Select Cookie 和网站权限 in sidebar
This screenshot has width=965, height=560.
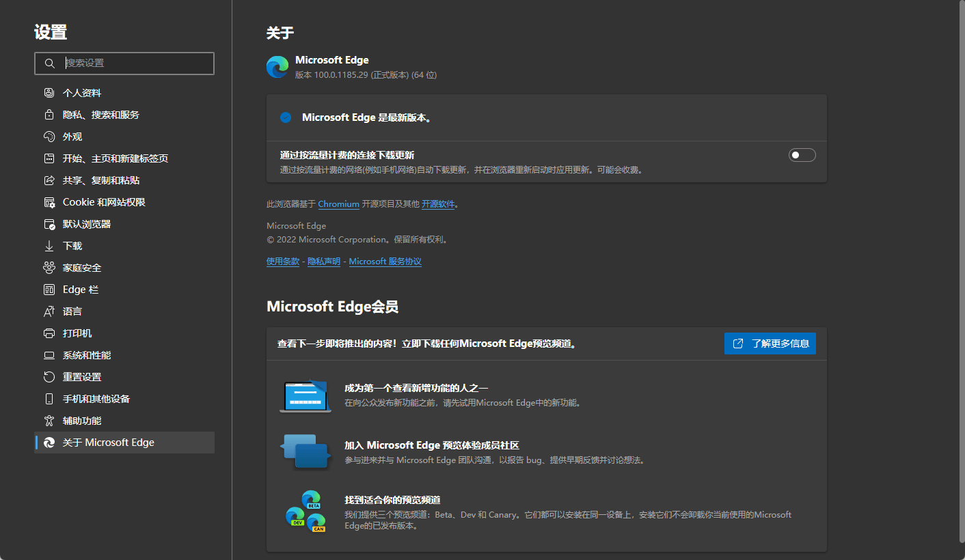104,202
